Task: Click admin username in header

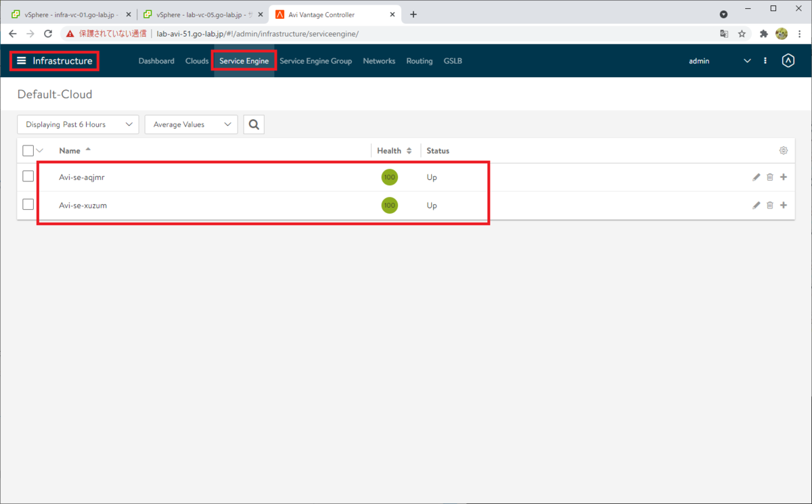Action: [699, 61]
